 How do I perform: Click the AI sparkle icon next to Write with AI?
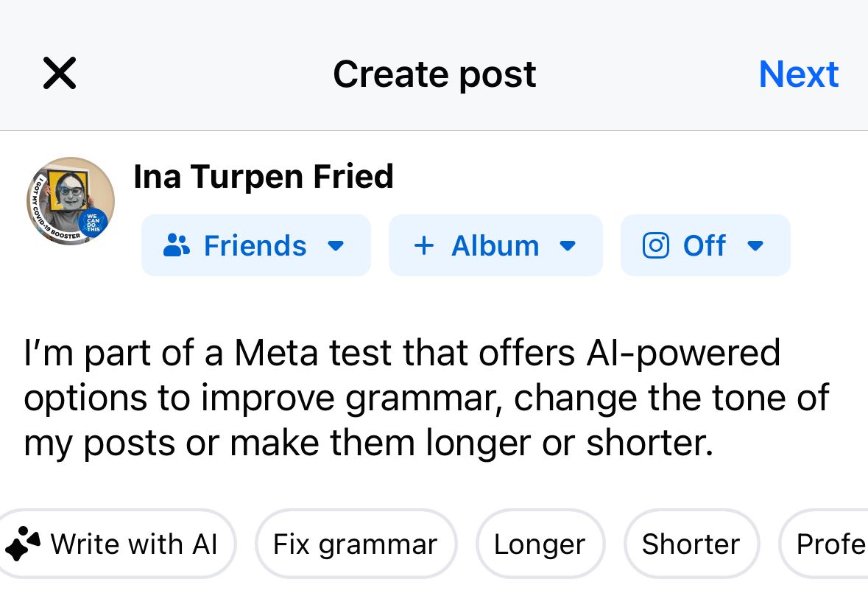(x=23, y=544)
